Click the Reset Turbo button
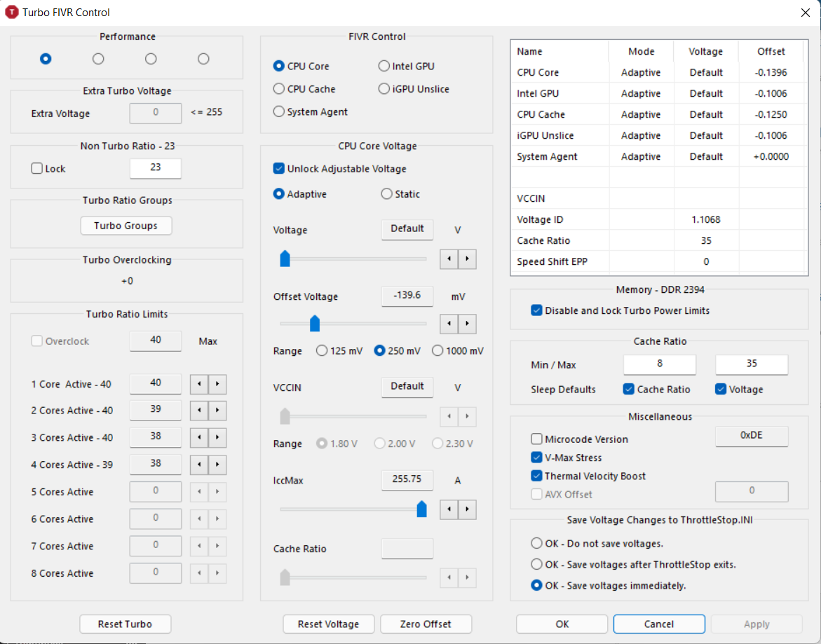 (125, 624)
